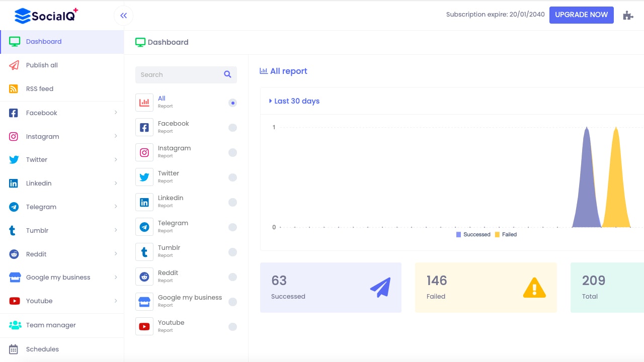Select the Facebook Report radio button
The image size is (644, 362).
point(232,128)
